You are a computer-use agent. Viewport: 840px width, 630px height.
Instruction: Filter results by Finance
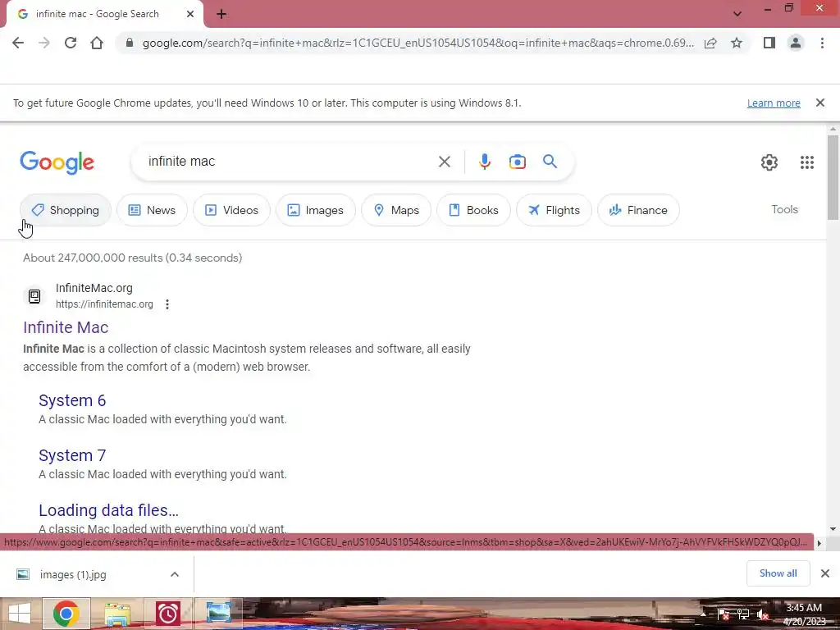click(x=638, y=210)
